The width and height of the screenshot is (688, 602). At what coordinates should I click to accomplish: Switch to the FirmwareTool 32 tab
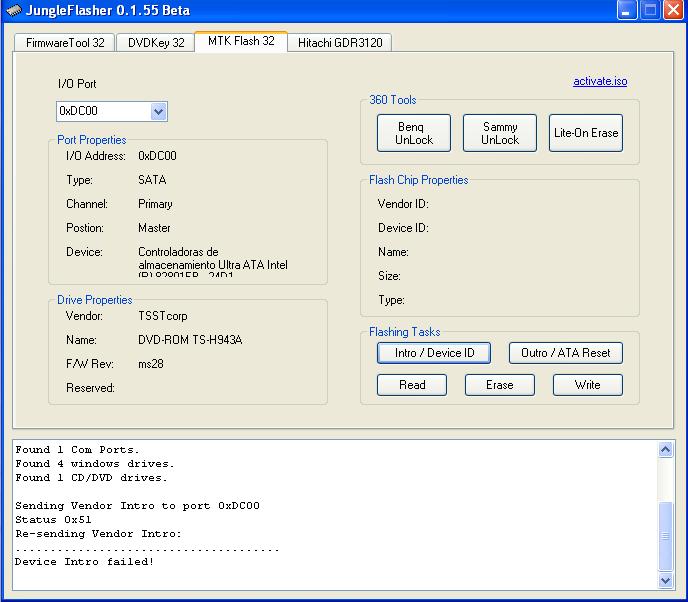[x=63, y=43]
